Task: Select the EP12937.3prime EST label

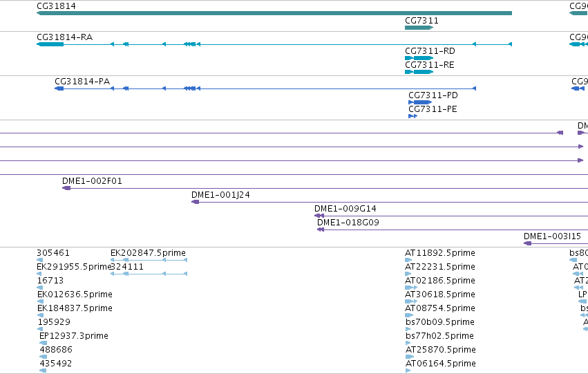Action: click(74, 336)
